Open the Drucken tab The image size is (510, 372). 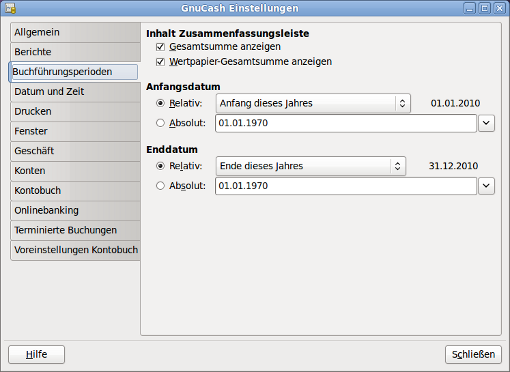75,111
